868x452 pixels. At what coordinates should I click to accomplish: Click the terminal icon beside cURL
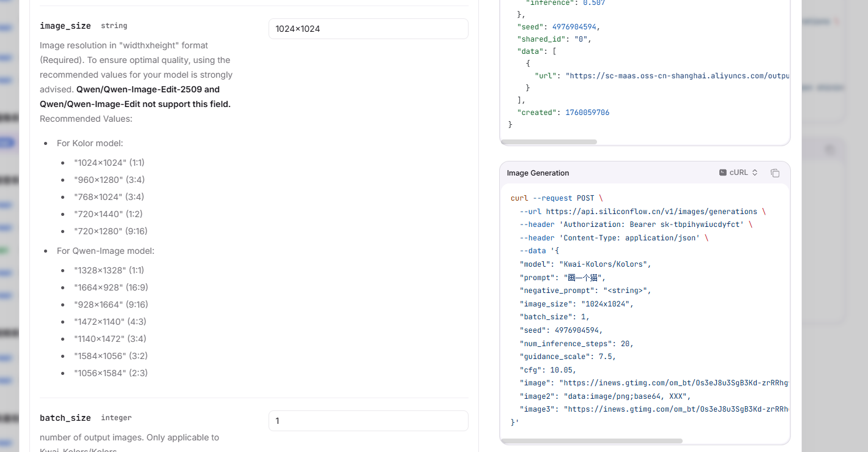pyautogui.click(x=723, y=172)
